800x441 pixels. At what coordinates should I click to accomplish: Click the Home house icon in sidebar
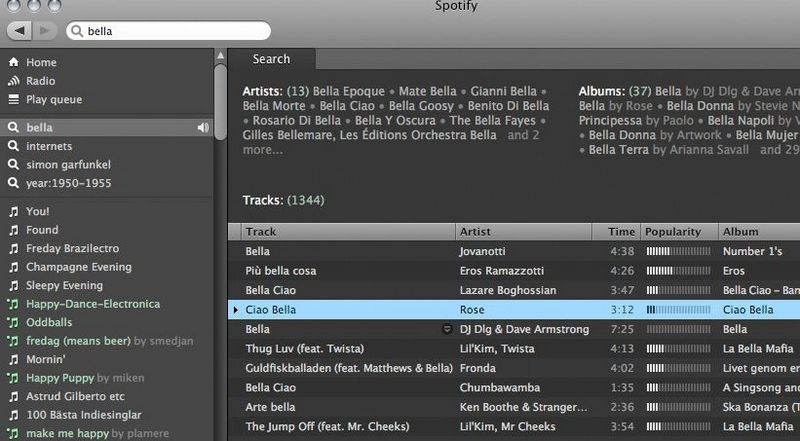14,62
